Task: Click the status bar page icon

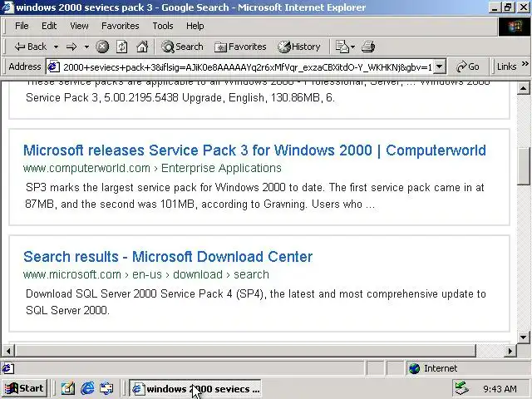Action: [8, 368]
